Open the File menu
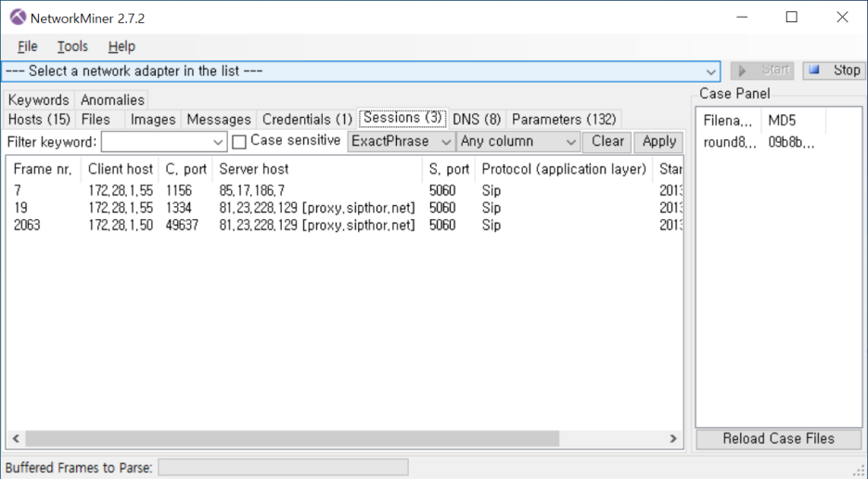The height and width of the screenshot is (479, 868). tap(27, 46)
